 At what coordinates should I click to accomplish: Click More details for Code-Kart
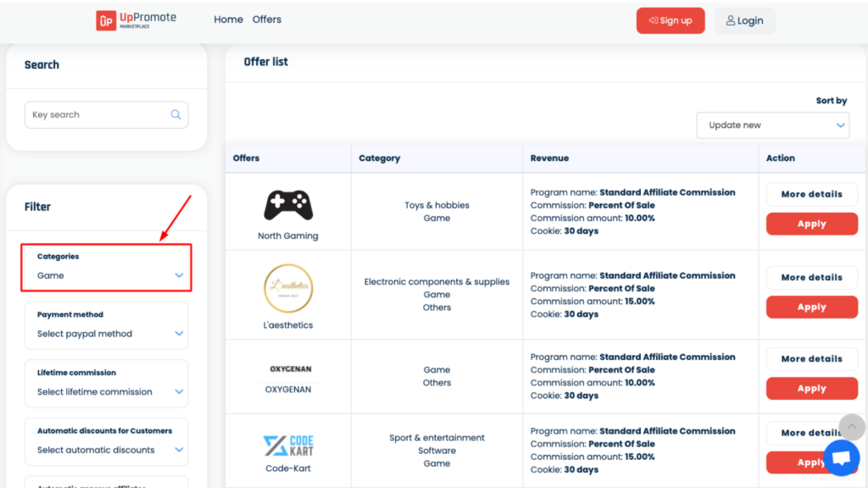pyautogui.click(x=811, y=433)
